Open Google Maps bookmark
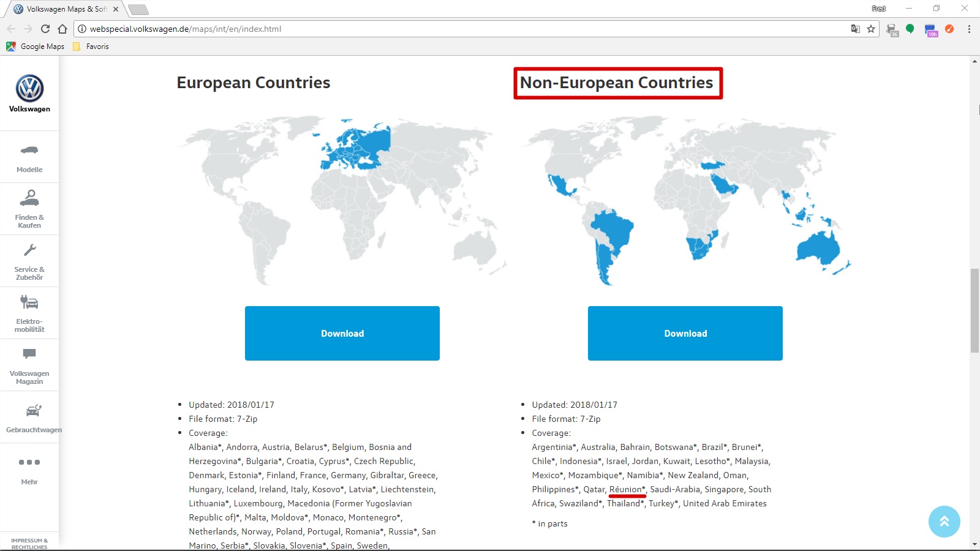This screenshot has height=551, width=980. tap(36, 46)
